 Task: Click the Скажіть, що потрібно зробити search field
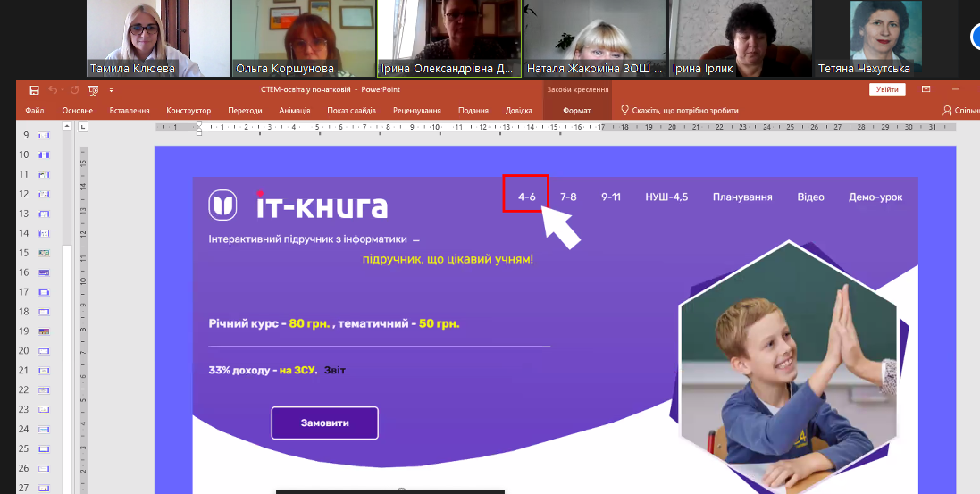[685, 111]
